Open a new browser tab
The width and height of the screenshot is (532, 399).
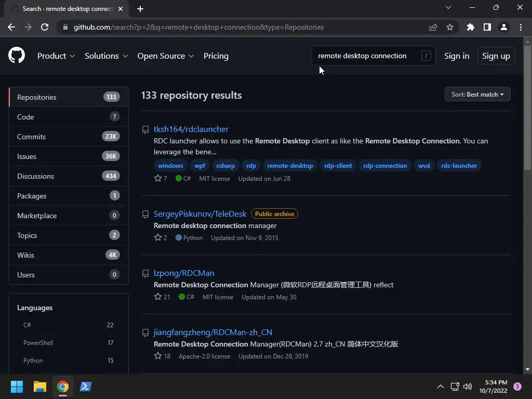[x=140, y=9]
